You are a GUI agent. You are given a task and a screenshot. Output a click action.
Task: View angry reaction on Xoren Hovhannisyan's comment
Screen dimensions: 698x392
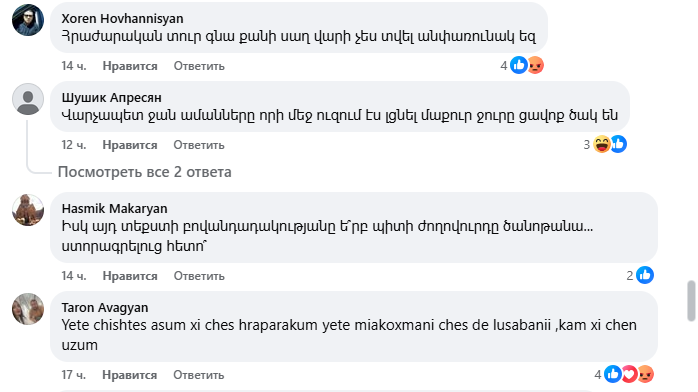536,66
